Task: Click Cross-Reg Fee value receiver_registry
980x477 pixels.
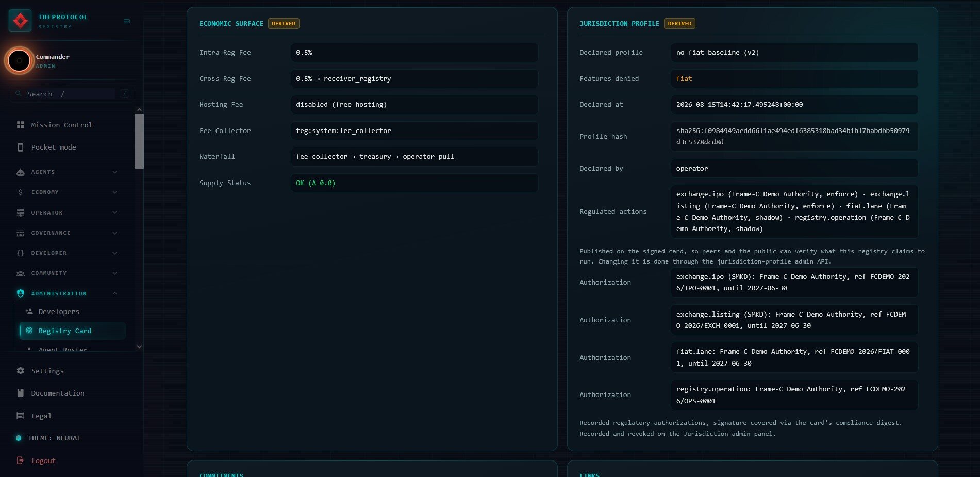Action: tap(414, 78)
